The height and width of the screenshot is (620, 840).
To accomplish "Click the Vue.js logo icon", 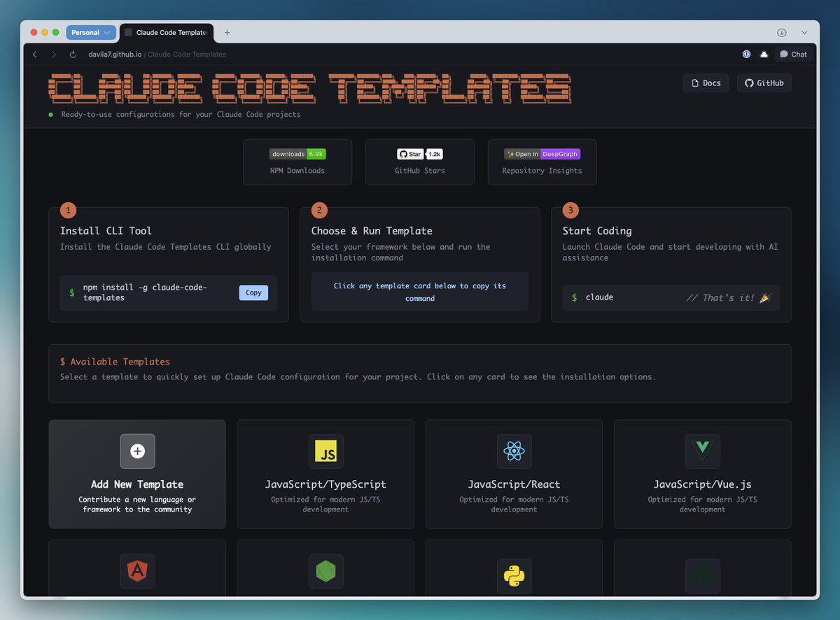I will (702, 451).
